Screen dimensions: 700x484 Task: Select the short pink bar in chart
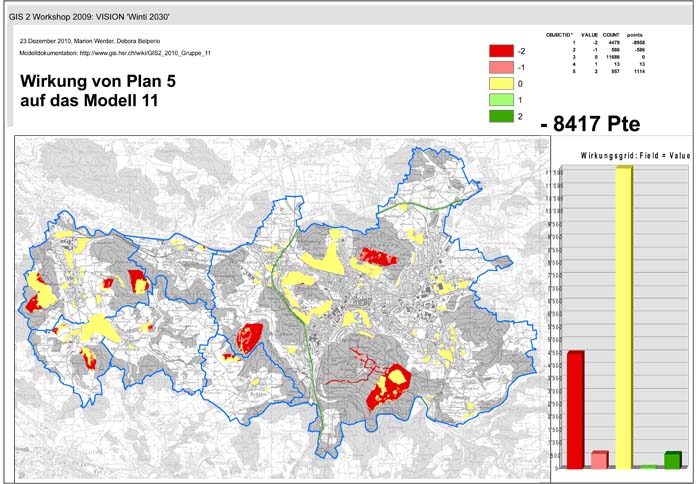(x=599, y=459)
